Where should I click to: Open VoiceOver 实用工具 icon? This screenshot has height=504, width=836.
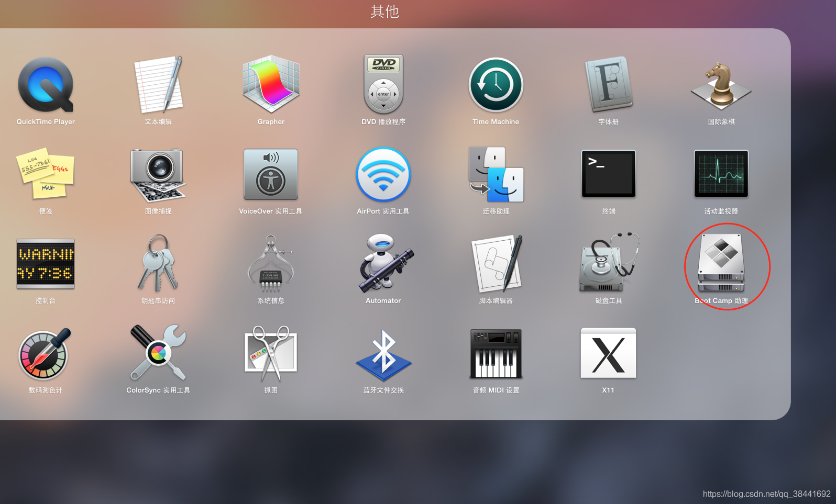point(271,174)
